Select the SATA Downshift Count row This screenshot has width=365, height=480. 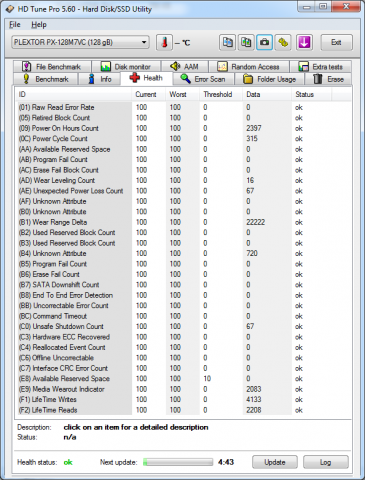click(183, 285)
